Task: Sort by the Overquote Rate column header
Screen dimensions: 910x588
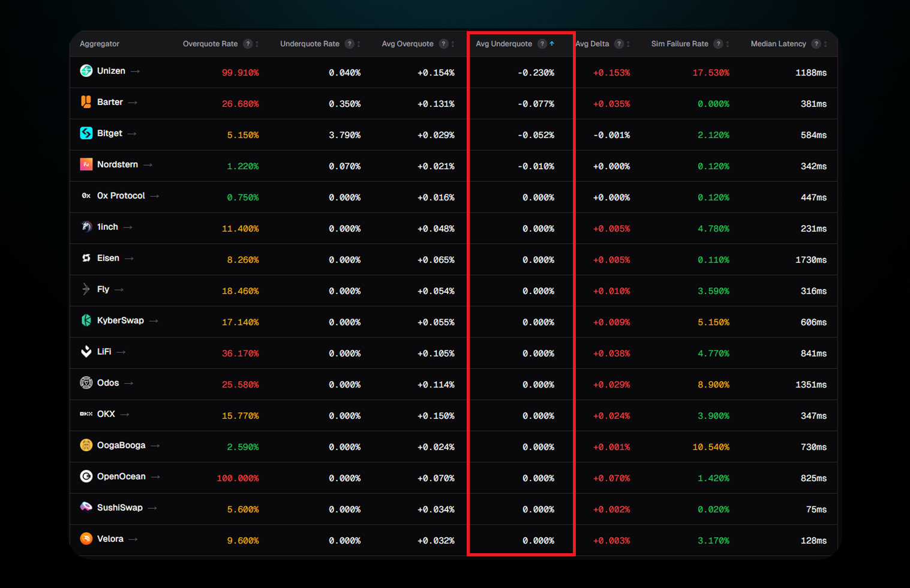Action: tap(211, 44)
